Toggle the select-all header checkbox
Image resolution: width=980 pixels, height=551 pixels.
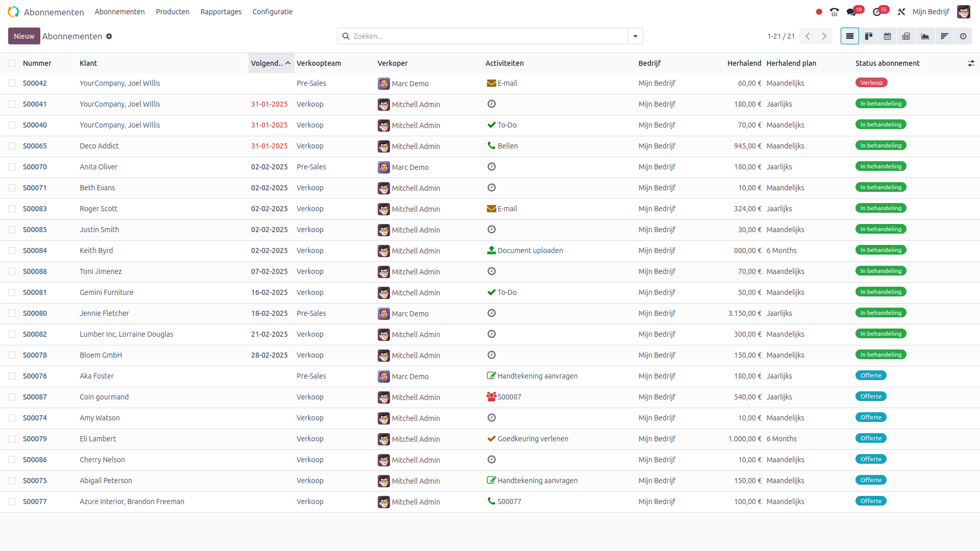[12, 63]
